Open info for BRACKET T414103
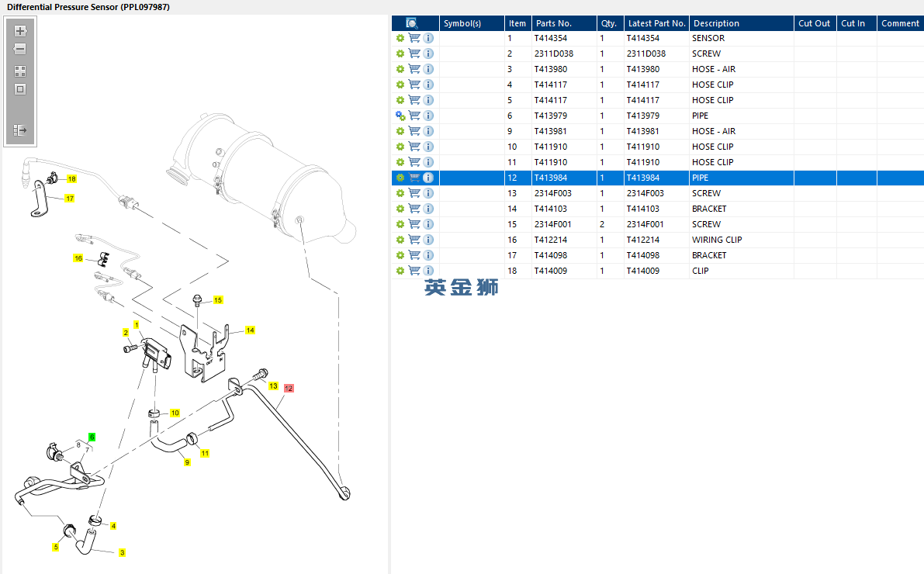The image size is (924, 574). coord(428,209)
